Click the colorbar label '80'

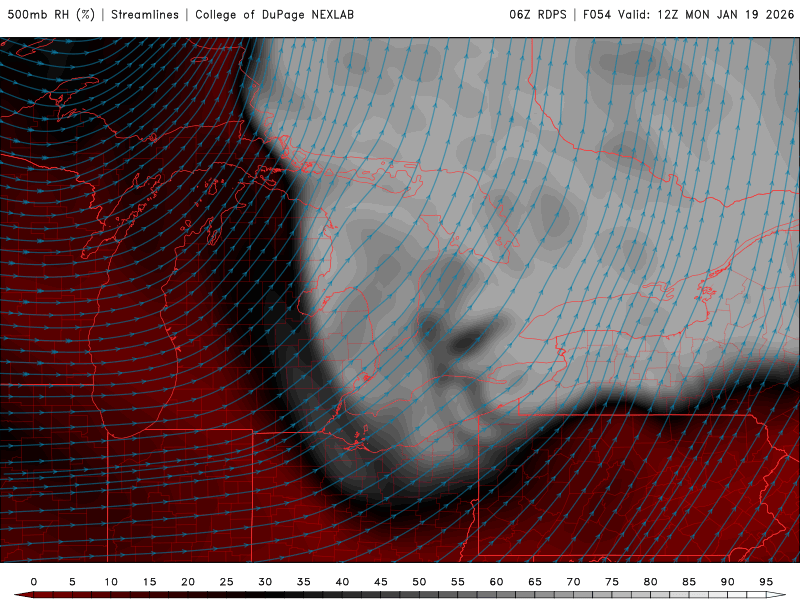(x=651, y=582)
